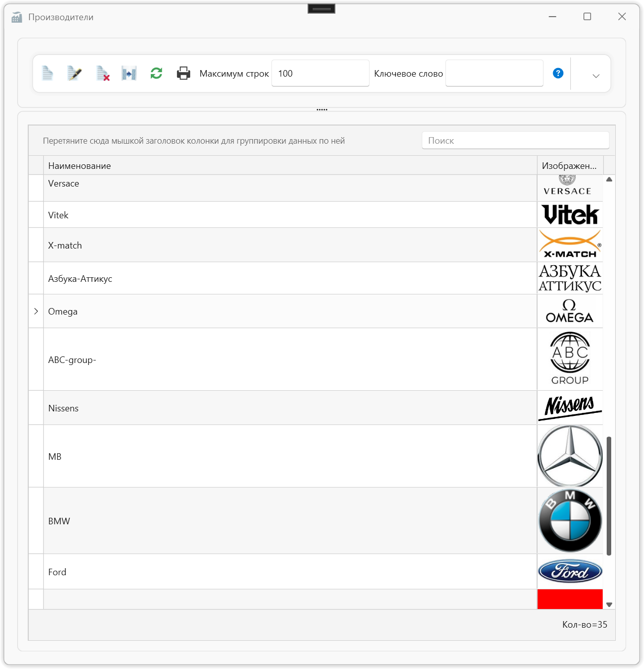Click the Изображен... column header
This screenshot has height=669, width=644.
570,165
